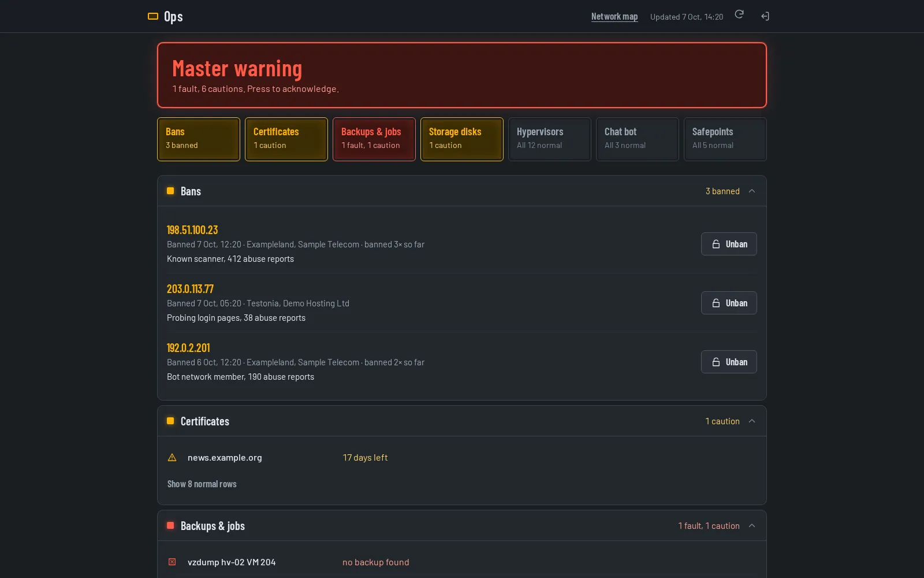Select the Certificates summary tile
924x578 pixels.
tap(286, 139)
